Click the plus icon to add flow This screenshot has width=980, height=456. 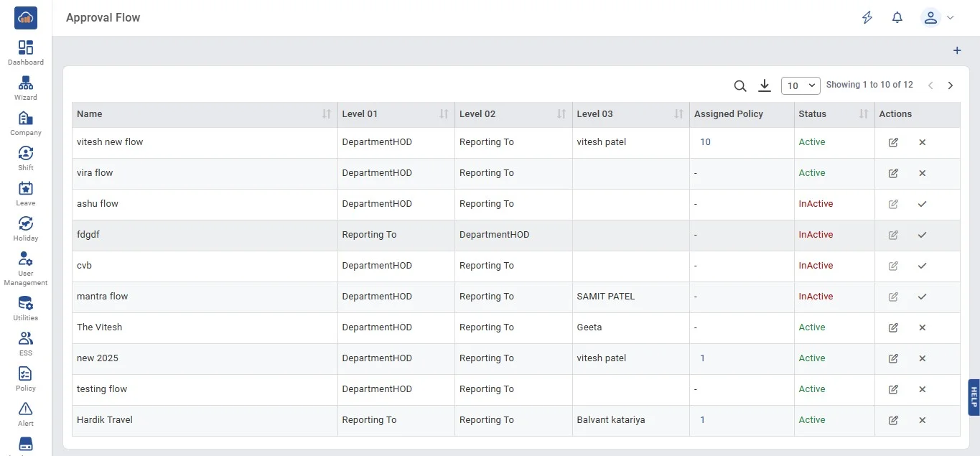pyautogui.click(x=956, y=51)
